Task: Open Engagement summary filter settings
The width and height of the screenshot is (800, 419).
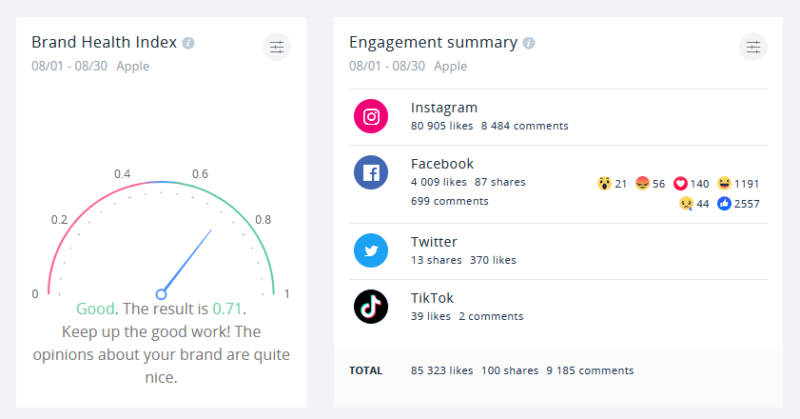Action: tap(753, 46)
